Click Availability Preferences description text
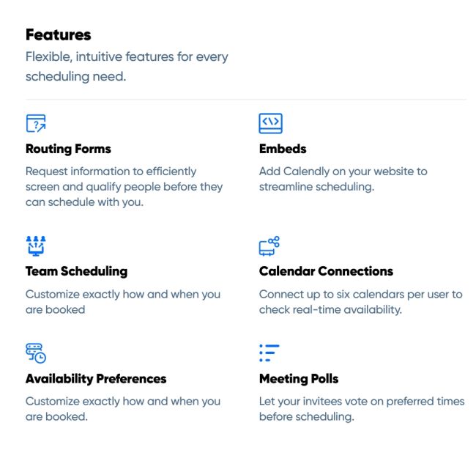476x450 pixels. (123, 409)
